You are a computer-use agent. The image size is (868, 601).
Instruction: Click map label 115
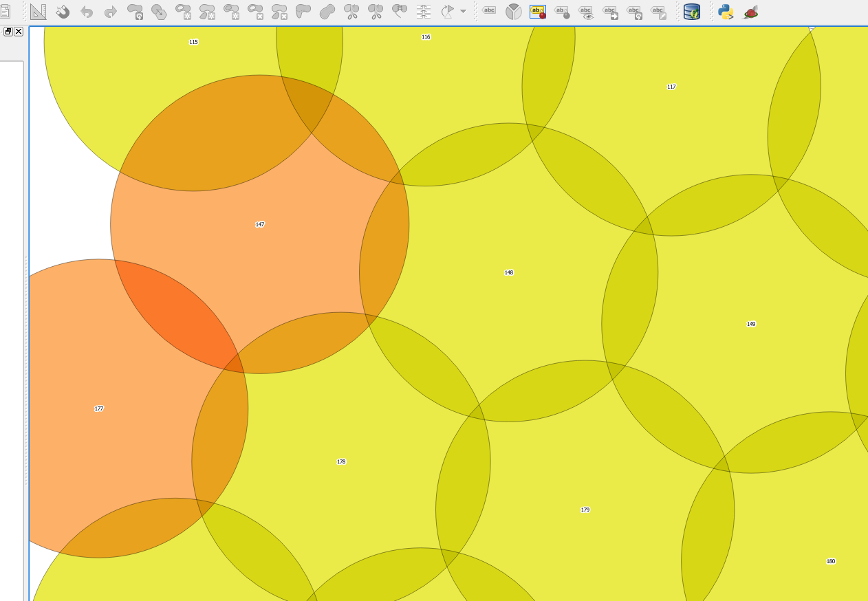click(193, 42)
